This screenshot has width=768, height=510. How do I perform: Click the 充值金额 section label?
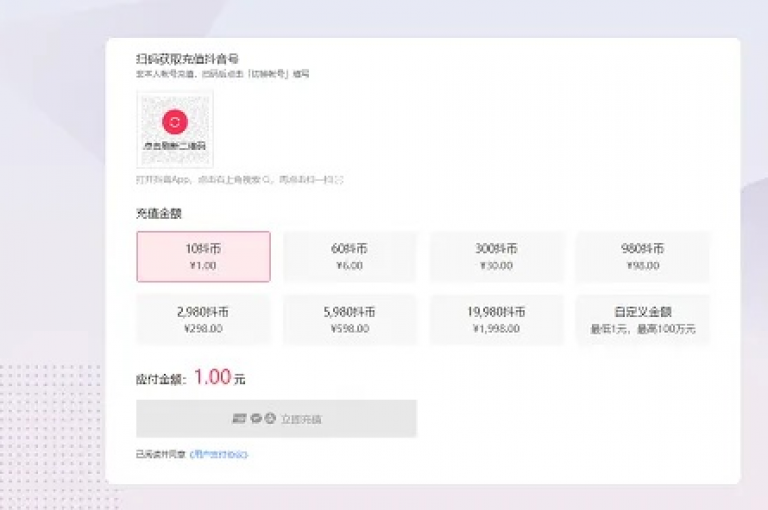point(159,214)
